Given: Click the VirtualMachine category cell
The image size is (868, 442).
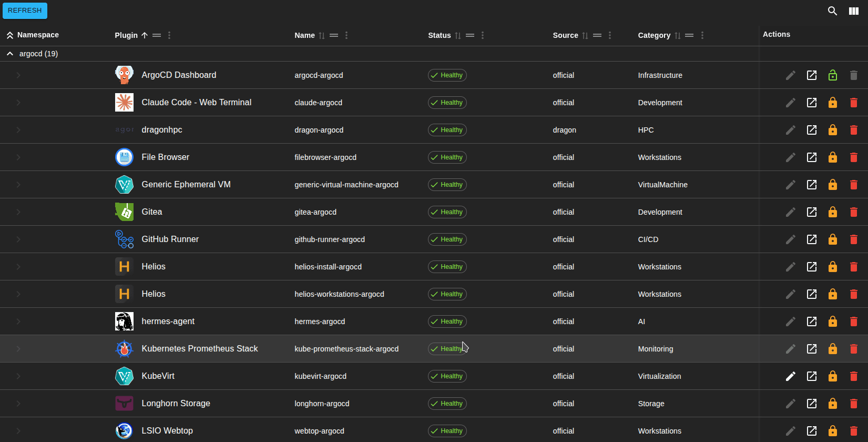Looking at the screenshot, I should tap(662, 185).
